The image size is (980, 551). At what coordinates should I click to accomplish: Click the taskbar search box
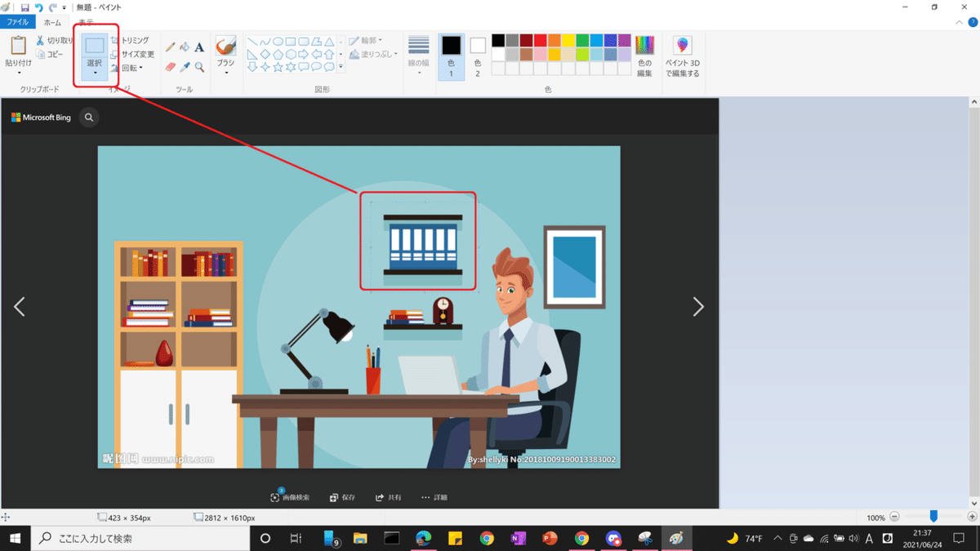point(140,539)
